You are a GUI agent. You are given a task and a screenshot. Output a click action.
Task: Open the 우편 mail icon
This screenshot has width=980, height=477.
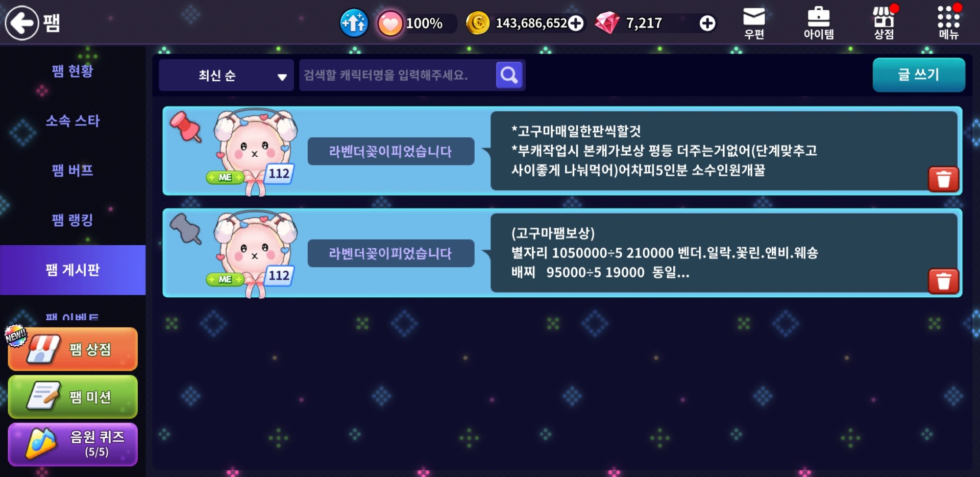754,23
